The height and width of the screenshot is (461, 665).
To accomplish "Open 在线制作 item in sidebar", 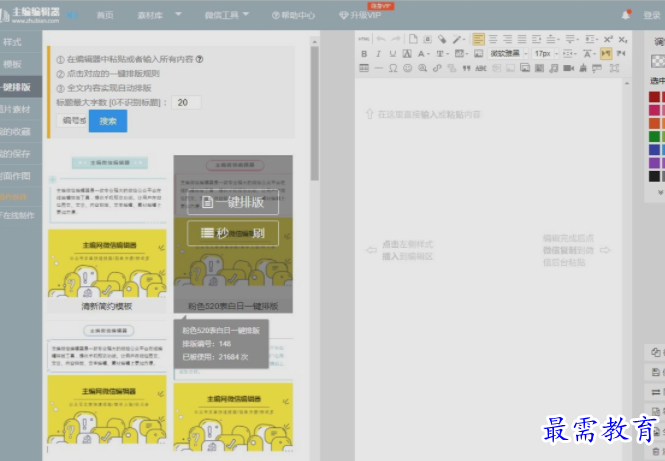I will coord(17,215).
